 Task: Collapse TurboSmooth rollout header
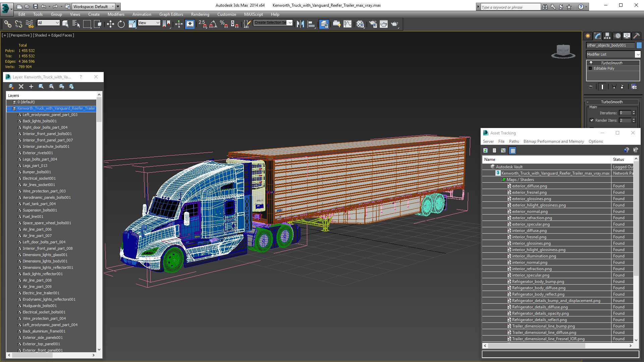point(611,102)
